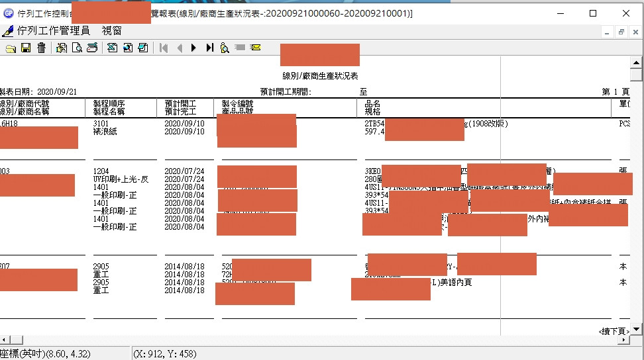Go to the previous report page
Viewport: 644px width, 360px height.
click(180, 48)
